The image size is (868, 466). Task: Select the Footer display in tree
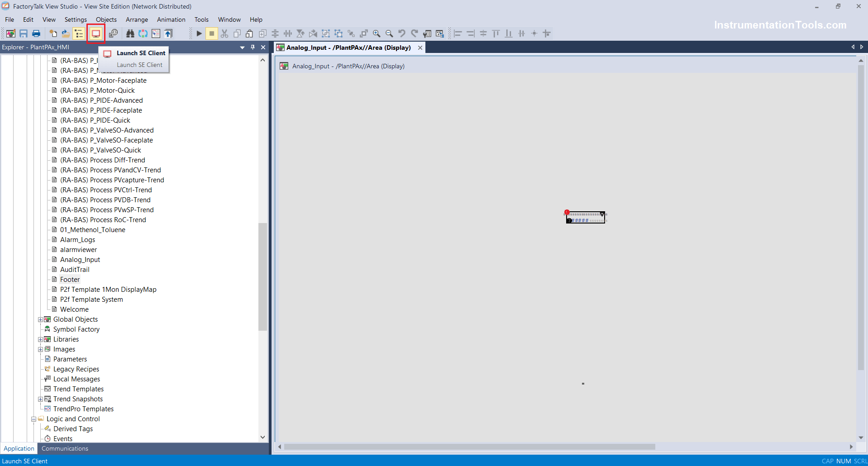[x=70, y=280]
